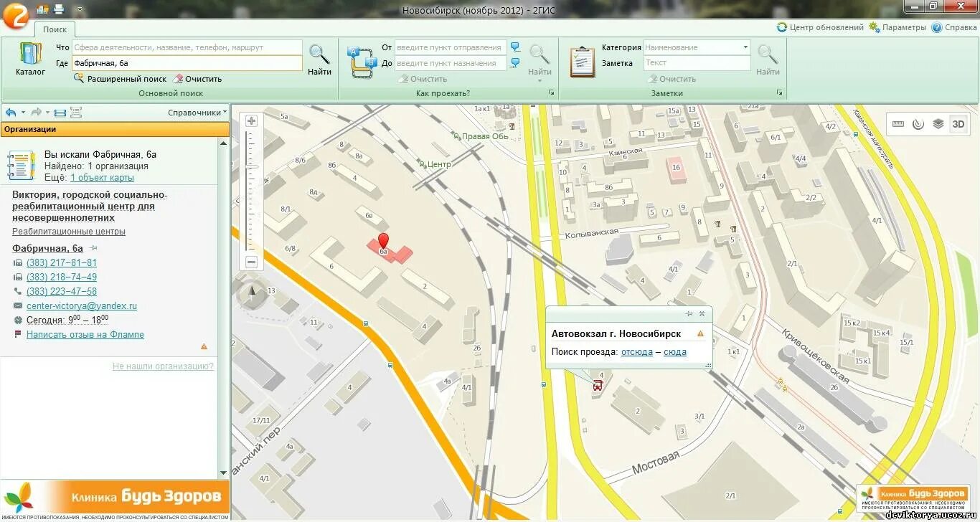Open Параметры settings
Image resolution: width=980 pixels, height=522 pixels.
[897, 27]
